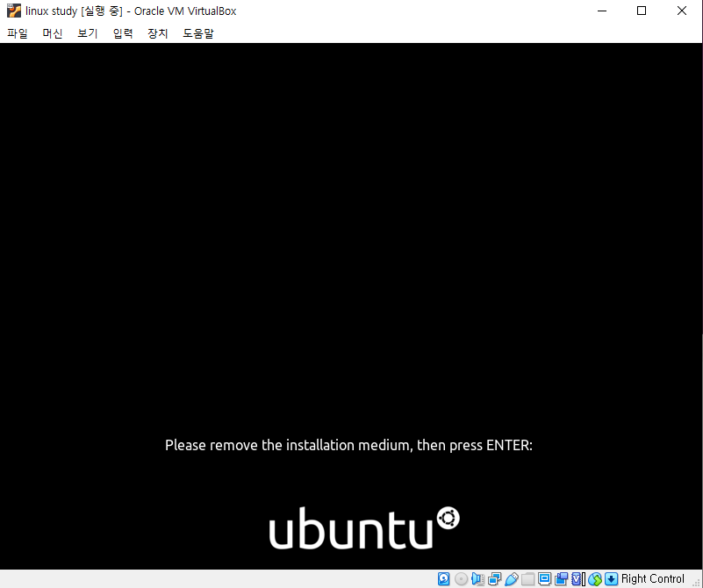The height and width of the screenshot is (588, 703).
Task: Click the remove installation medium message
Action: coord(348,445)
